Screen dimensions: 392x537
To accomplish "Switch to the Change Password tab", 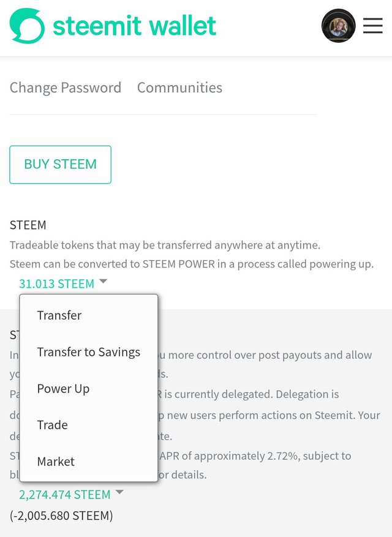I will pos(66,88).
